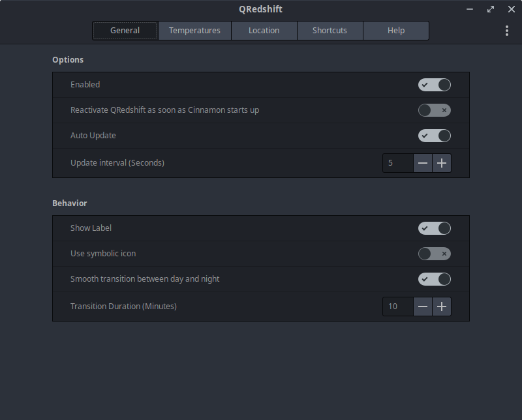This screenshot has width=522, height=420.
Task: Decrease the Update interval value
Action: [x=423, y=163]
